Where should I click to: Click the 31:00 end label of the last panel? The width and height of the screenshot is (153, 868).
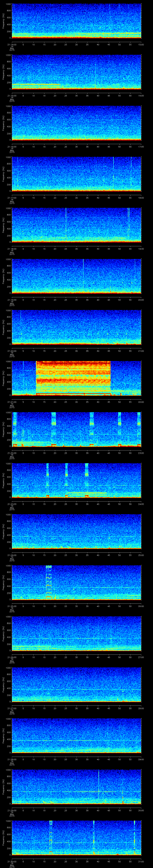click(x=141, y=861)
